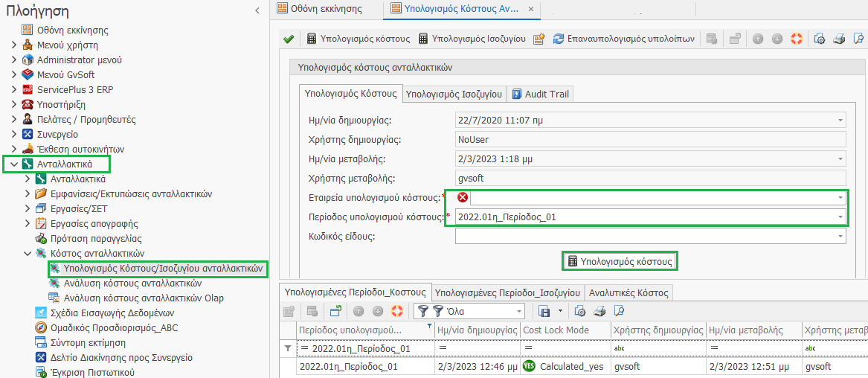Click green arrow export icon in grid toolbar
868x378 pixels.
point(336,311)
